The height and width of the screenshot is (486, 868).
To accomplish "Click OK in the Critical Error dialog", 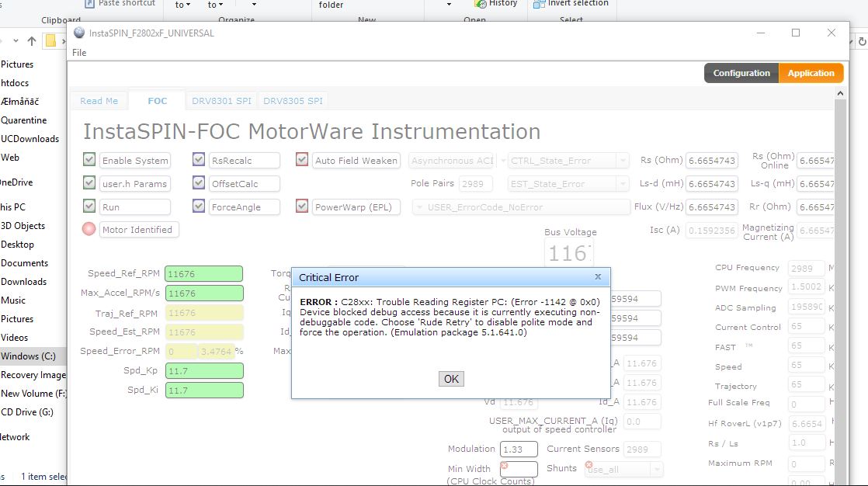I will 451,379.
